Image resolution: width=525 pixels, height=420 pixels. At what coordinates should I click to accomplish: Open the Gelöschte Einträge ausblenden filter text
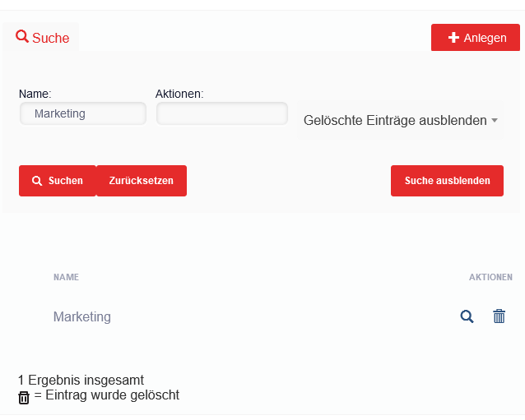[x=395, y=121]
